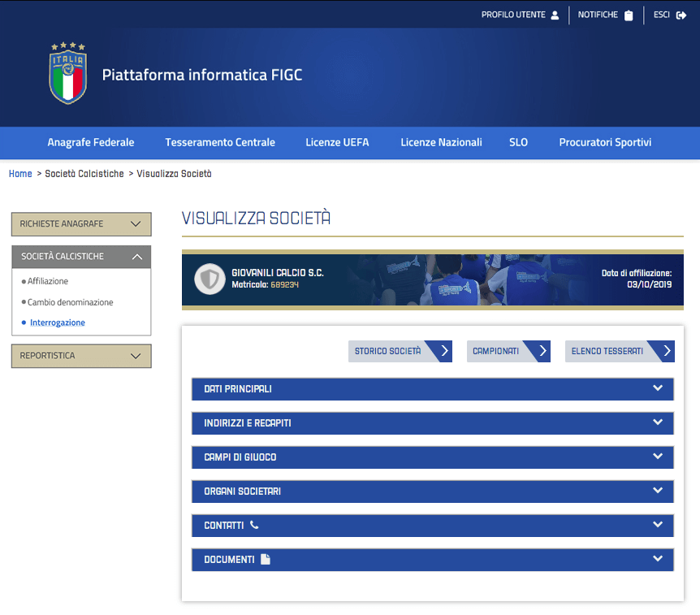Expand the Reportistica sidebar dropdown
This screenshot has width=700, height=615.
[x=136, y=356]
